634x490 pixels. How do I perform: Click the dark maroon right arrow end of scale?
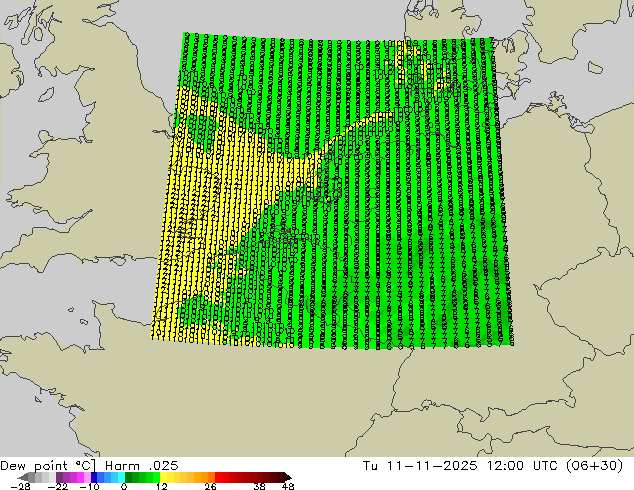(x=287, y=477)
